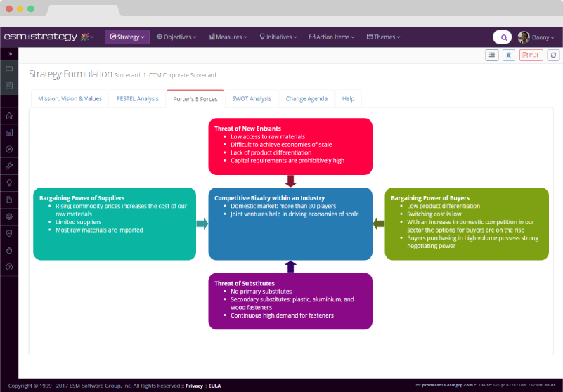Image resolution: width=563 pixels, height=392 pixels.
Task: Click the 'No primary substitutes' bullet
Action: pos(261,292)
